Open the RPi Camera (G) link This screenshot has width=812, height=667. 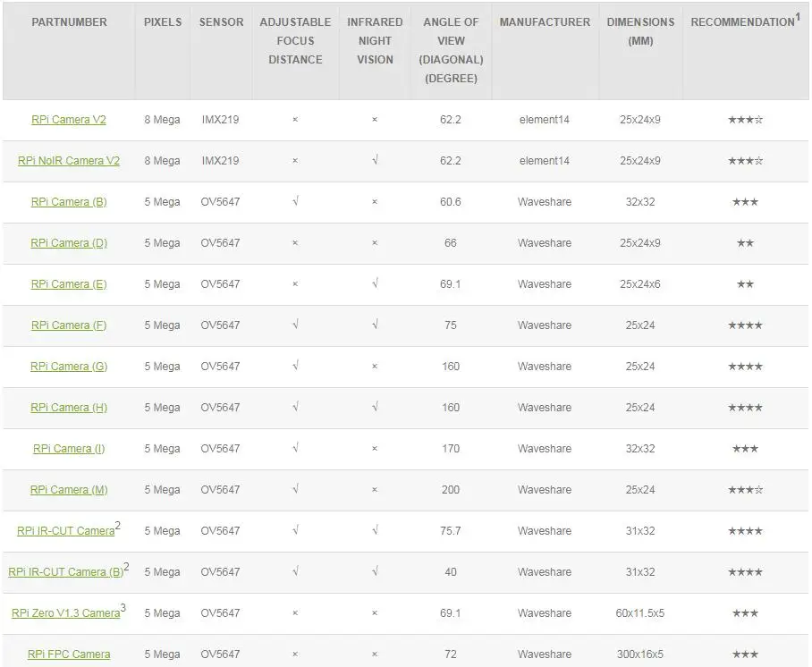point(69,367)
